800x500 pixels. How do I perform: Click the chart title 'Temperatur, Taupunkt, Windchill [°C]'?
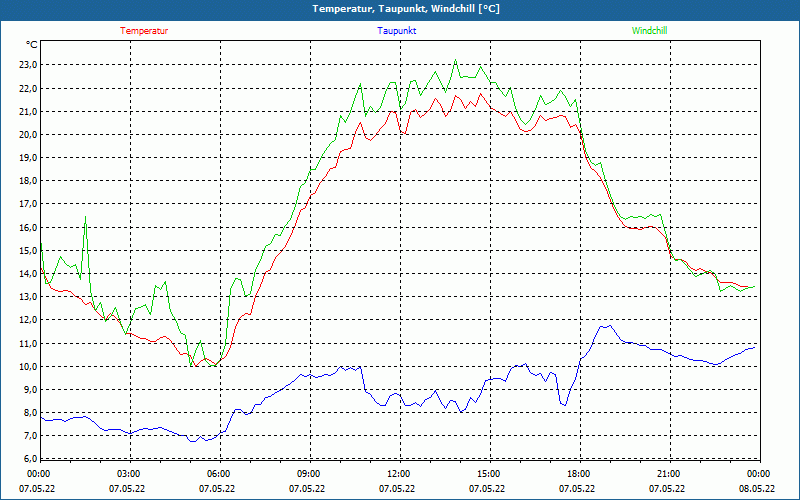pyautogui.click(x=406, y=9)
